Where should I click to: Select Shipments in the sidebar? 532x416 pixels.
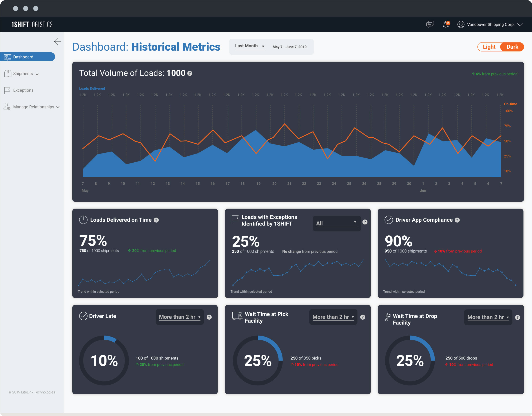click(23, 74)
